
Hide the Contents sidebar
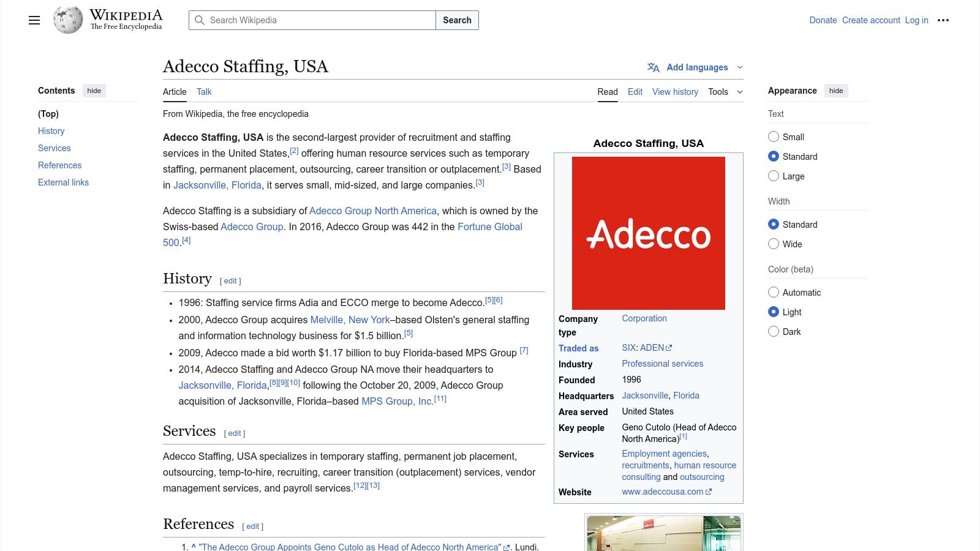(x=94, y=91)
